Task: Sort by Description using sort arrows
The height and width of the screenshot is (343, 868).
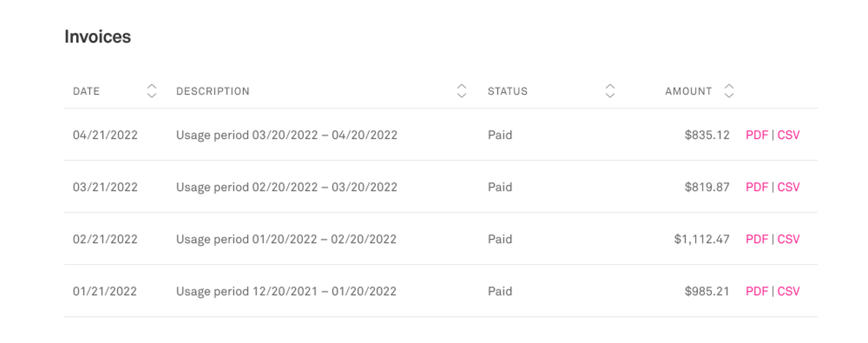Action: [x=461, y=91]
